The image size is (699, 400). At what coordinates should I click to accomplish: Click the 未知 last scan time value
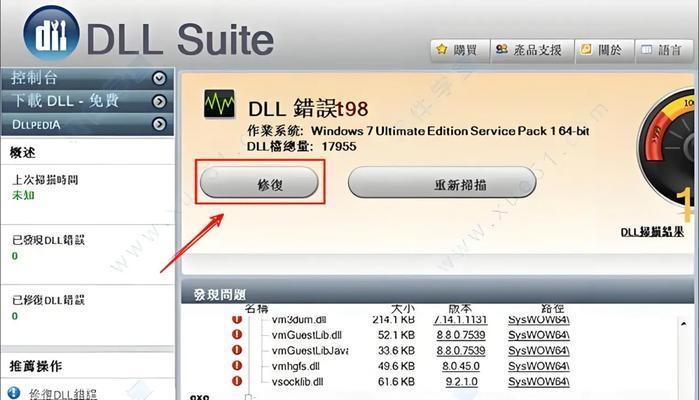click(23, 195)
